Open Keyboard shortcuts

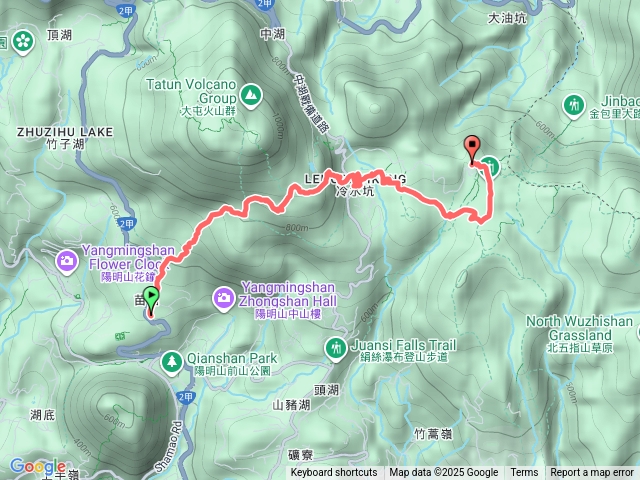click(334, 473)
